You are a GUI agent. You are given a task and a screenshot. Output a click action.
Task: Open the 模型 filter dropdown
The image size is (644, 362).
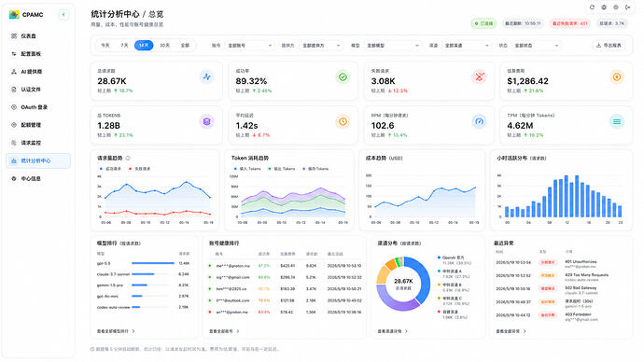click(x=393, y=46)
